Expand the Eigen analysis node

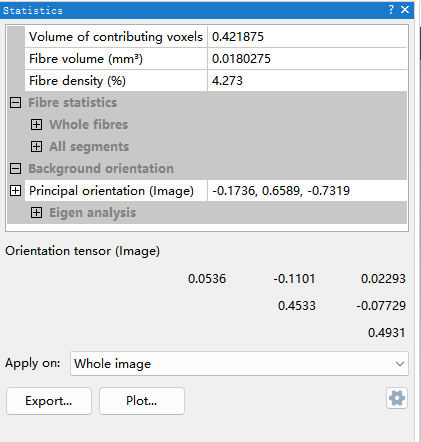click(36, 213)
